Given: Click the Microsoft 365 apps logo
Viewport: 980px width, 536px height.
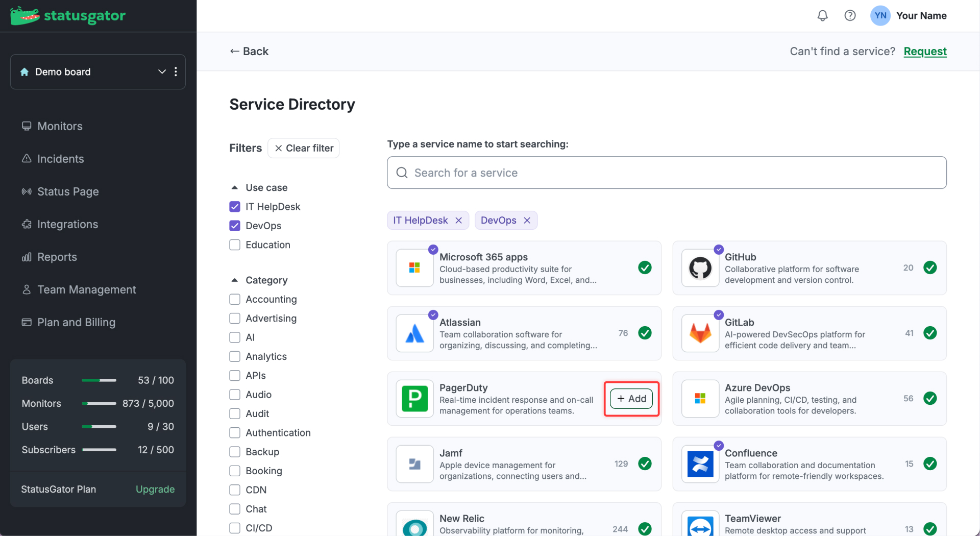Looking at the screenshot, I should (x=414, y=267).
